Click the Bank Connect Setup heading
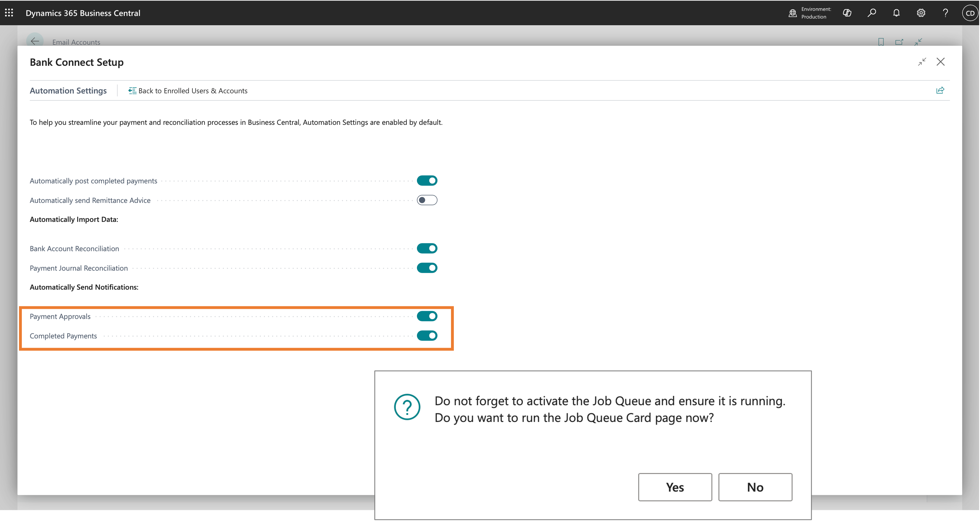Image resolution: width=980 pixels, height=521 pixels. pyautogui.click(x=77, y=62)
